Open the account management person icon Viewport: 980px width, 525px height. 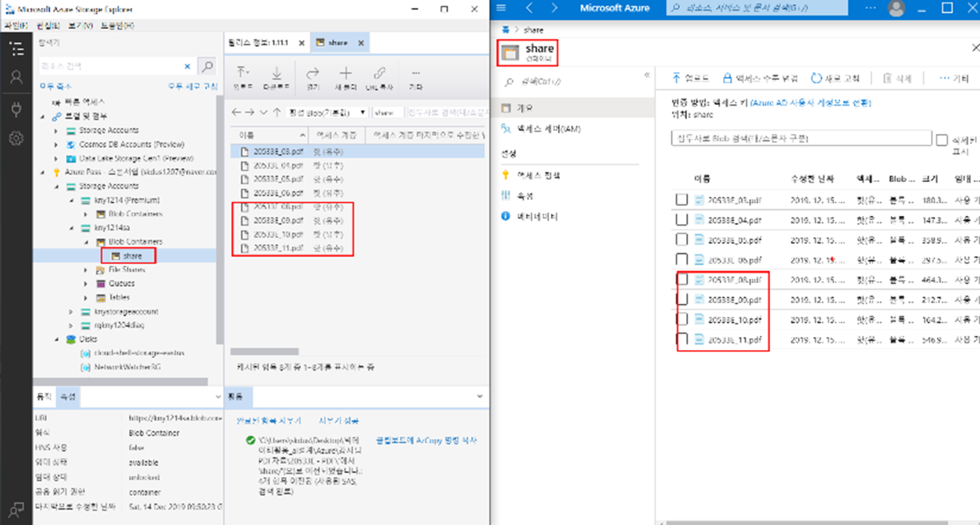coord(16,77)
